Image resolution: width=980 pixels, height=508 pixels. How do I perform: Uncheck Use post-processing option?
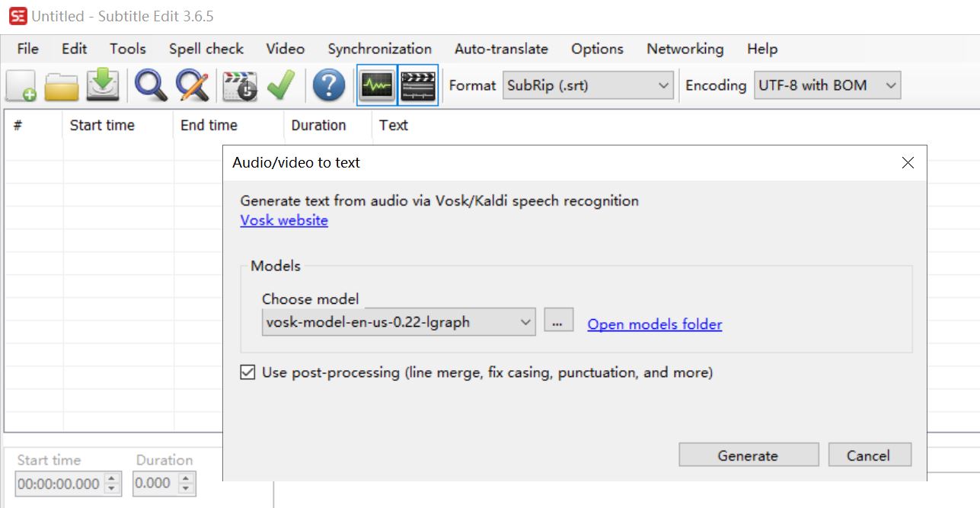coord(246,371)
